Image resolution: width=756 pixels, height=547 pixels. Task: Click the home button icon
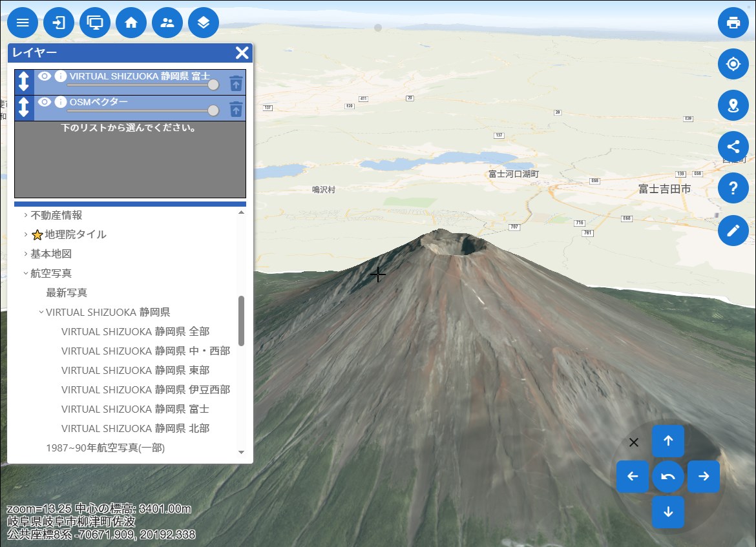click(131, 23)
